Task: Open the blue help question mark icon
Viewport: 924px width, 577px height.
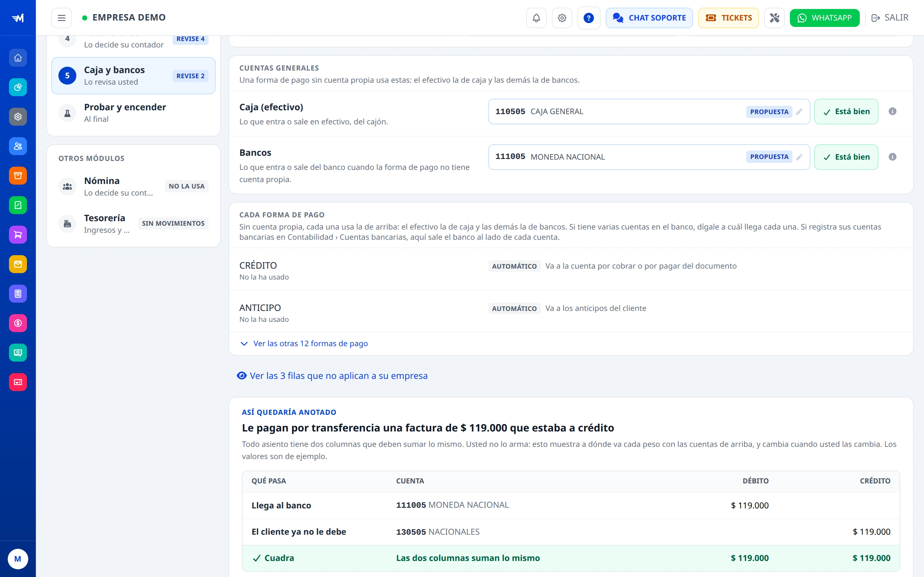Action: [x=589, y=18]
